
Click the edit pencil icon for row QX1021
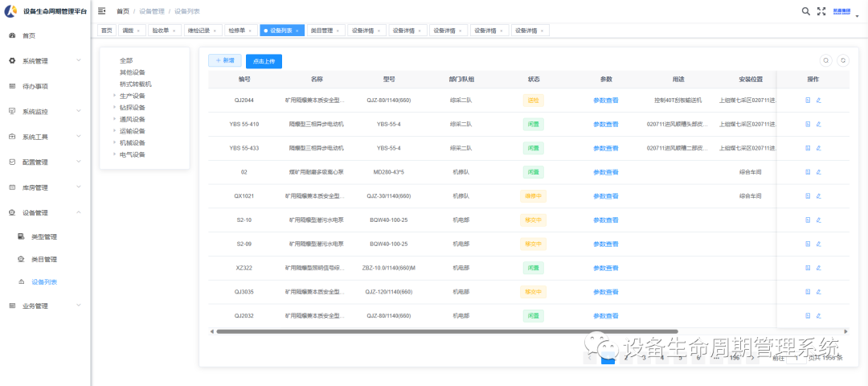point(819,196)
